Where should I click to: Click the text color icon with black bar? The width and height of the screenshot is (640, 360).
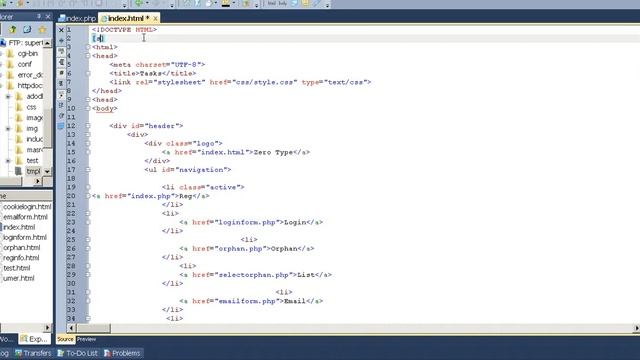tap(226, 3)
